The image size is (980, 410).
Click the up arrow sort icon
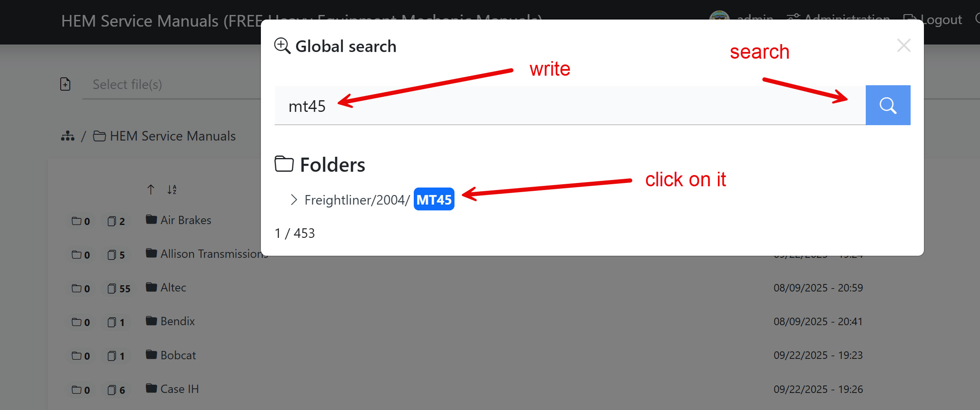[x=151, y=190]
